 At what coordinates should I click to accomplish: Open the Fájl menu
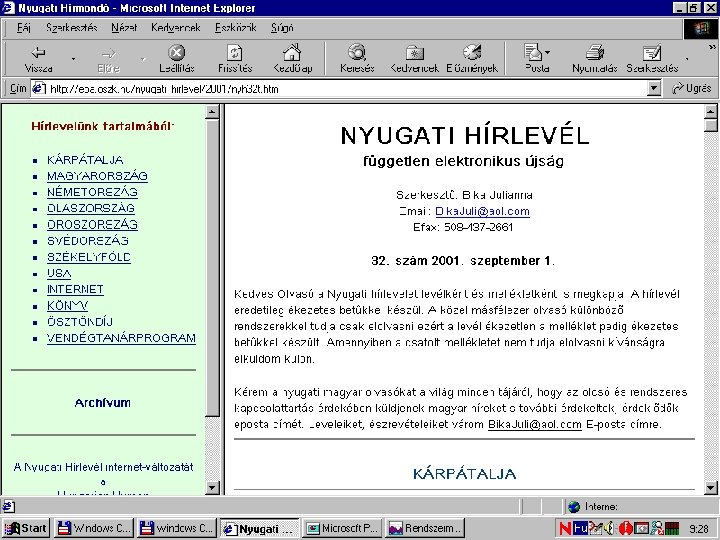pos(23,28)
